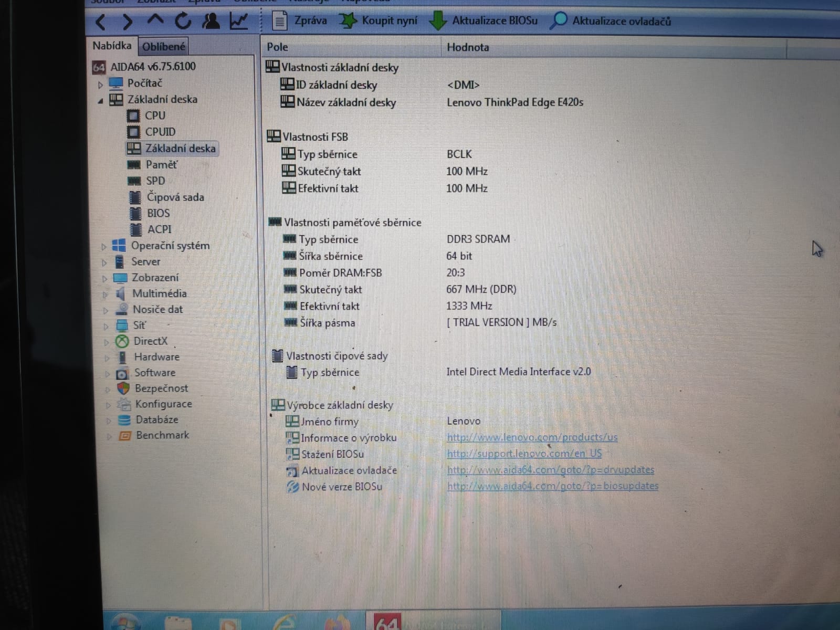Click the Hodnota column header

coord(614,47)
